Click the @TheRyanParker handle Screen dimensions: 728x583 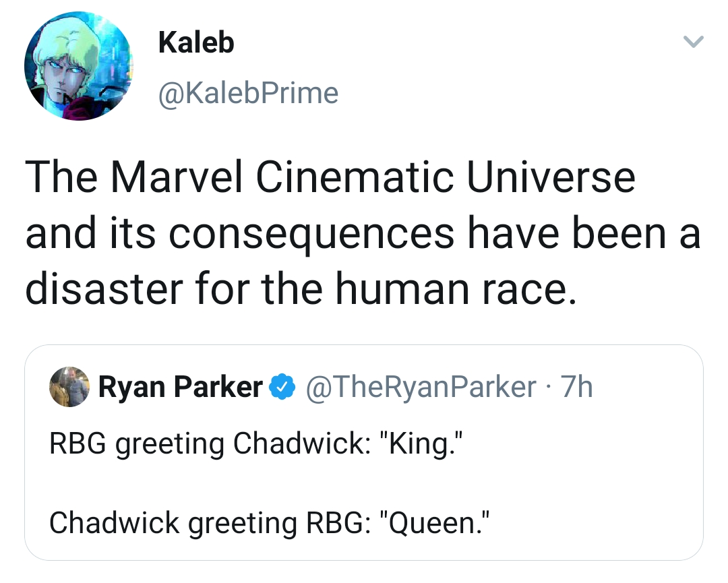421,387
